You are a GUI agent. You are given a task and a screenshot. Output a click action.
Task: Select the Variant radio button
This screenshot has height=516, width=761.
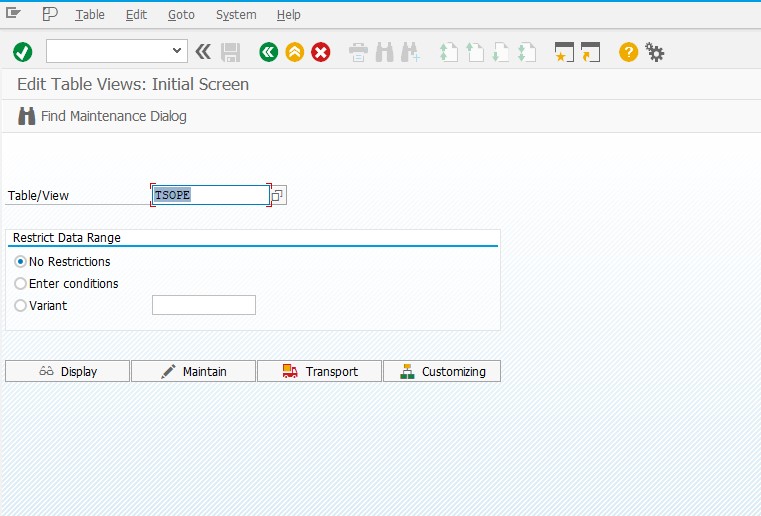coord(20,305)
